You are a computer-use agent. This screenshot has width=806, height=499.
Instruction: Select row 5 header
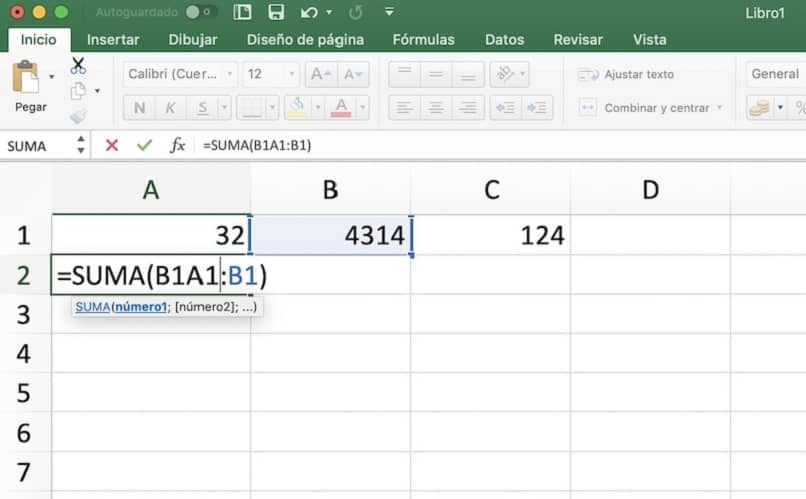click(x=24, y=393)
